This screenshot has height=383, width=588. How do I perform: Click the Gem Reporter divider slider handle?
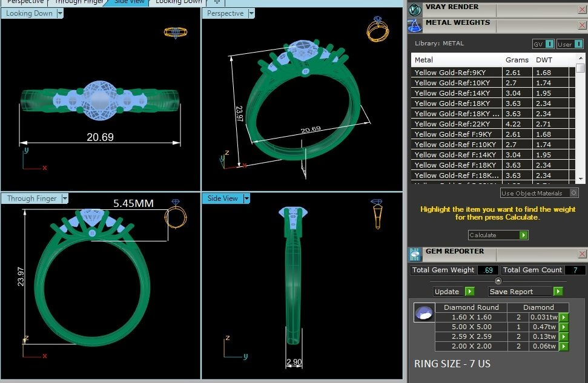[498, 281]
